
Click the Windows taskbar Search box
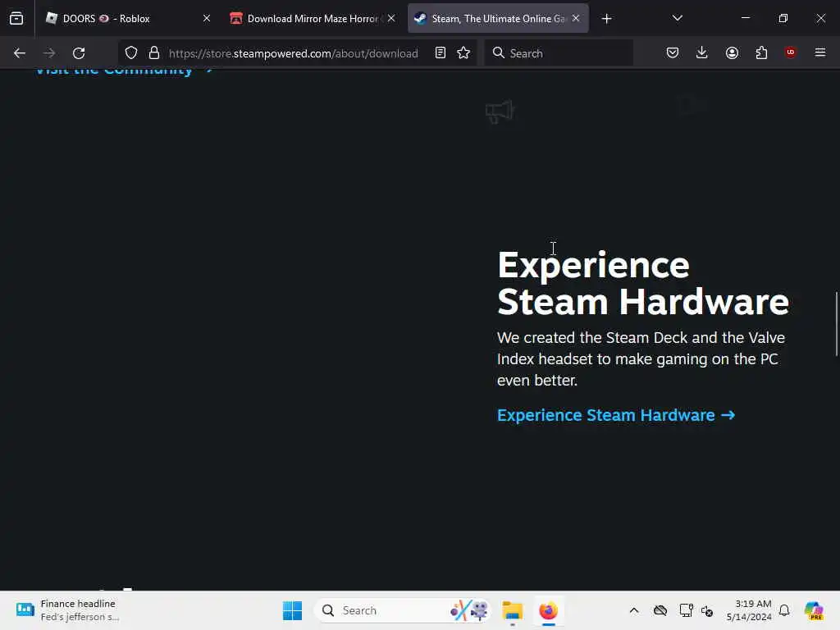pyautogui.click(x=403, y=610)
